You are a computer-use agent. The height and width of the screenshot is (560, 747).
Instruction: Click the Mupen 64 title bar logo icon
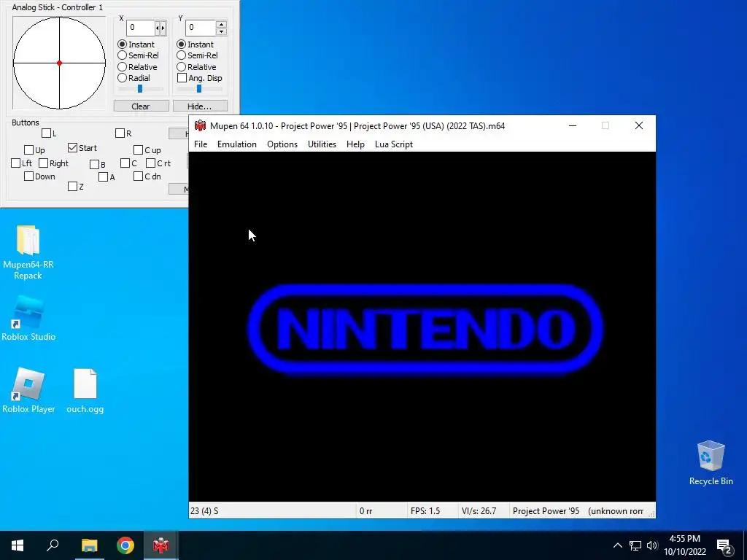click(x=200, y=125)
